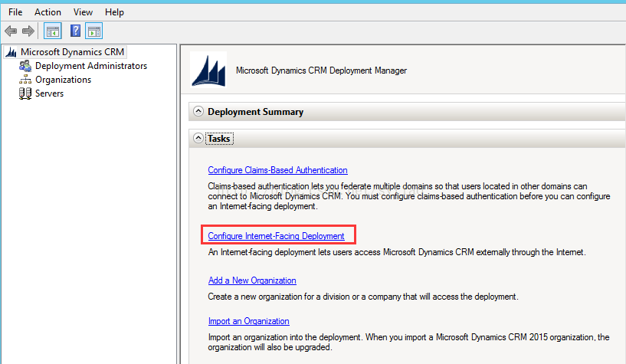Open the View menu
Image resolution: width=626 pixels, height=364 pixels.
[x=83, y=12]
